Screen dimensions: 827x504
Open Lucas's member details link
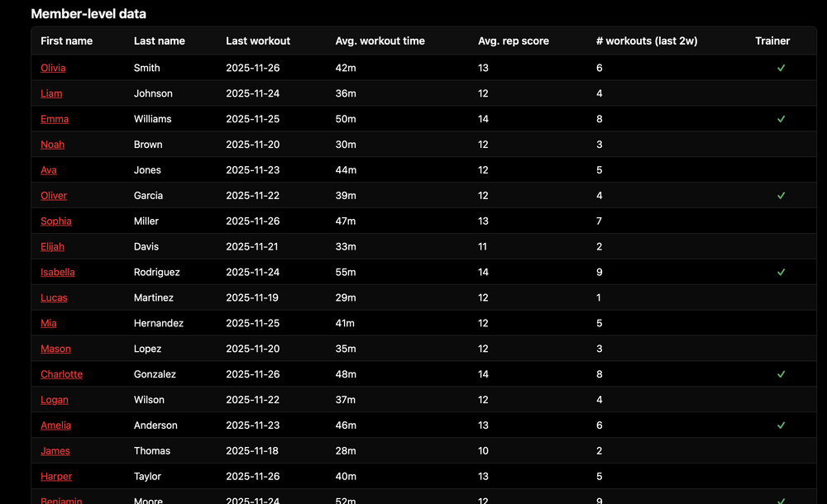click(x=54, y=297)
